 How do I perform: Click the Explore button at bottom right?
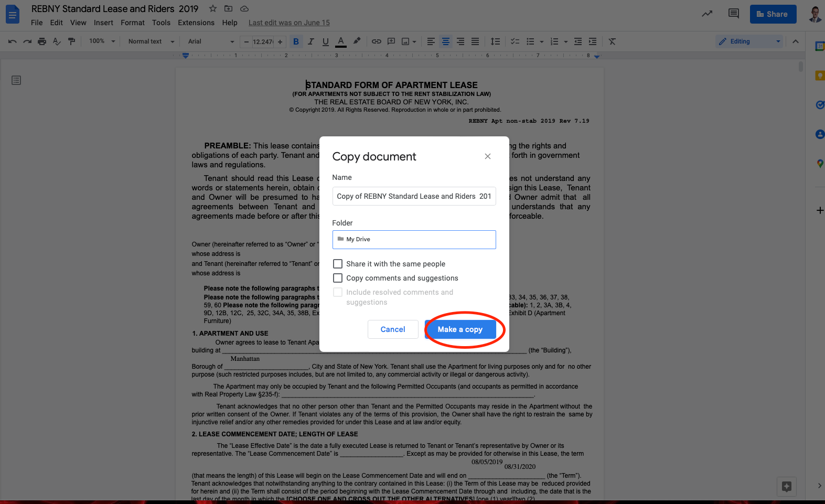point(787,486)
